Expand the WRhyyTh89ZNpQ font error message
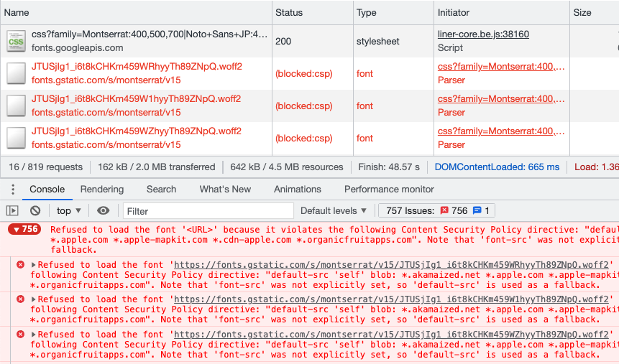The image size is (619, 364). click(34, 265)
